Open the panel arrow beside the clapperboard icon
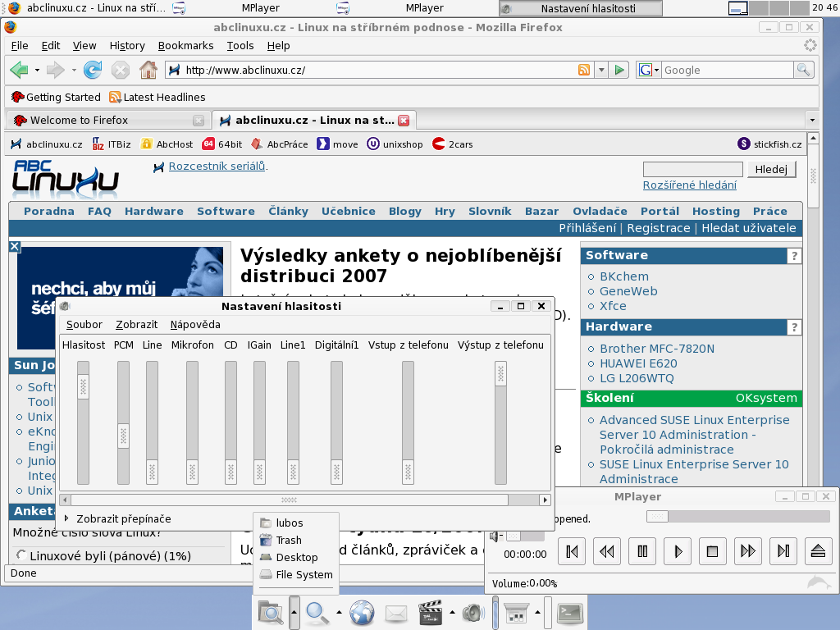 coord(452,612)
